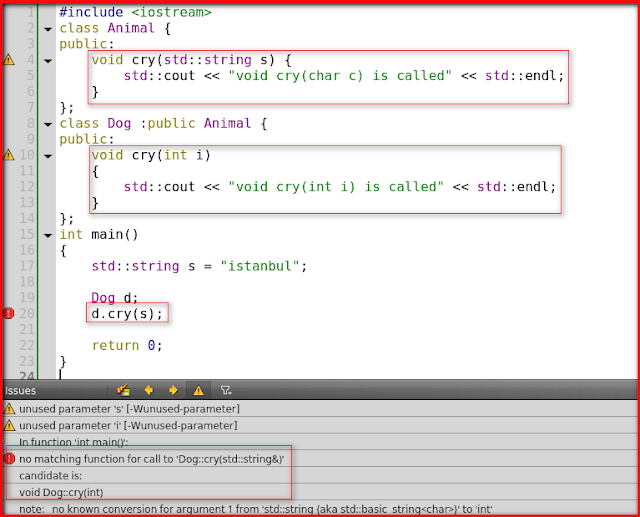Toggle show warnings button in Issues bar
640x517 pixels.
[x=198, y=391]
